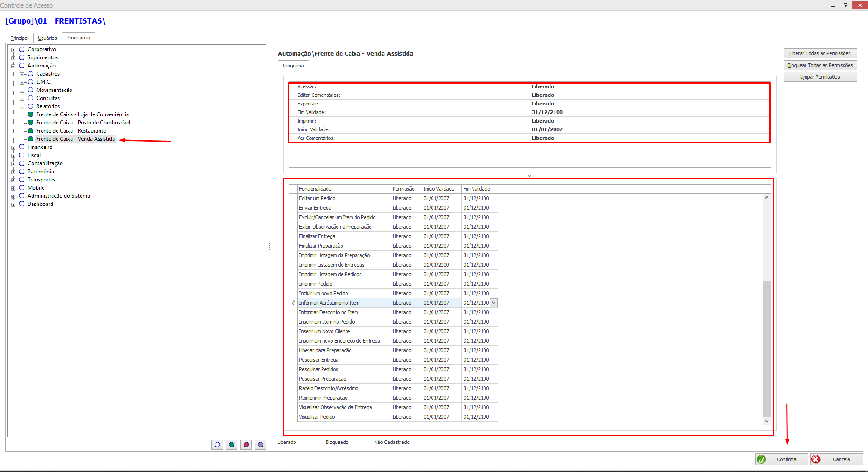Click the circle icon beside Dashboard
The width and height of the screenshot is (868, 472).
(x=22, y=204)
